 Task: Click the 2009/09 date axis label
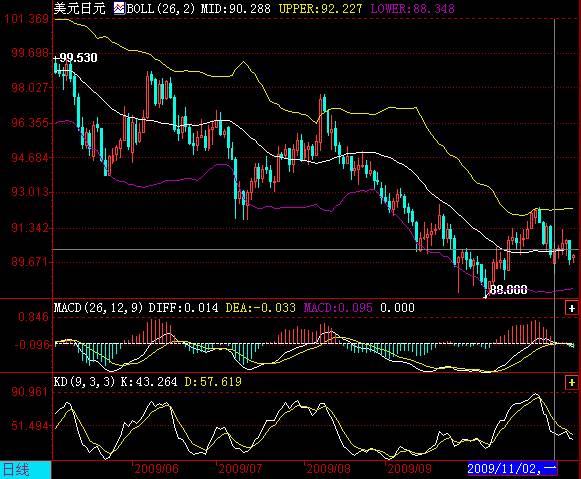(x=409, y=469)
